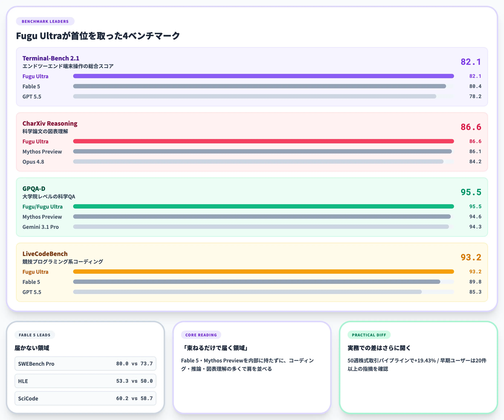This screenshot has height=420, width=504.
Task: Click the HLE row
Action: point(85,381)
